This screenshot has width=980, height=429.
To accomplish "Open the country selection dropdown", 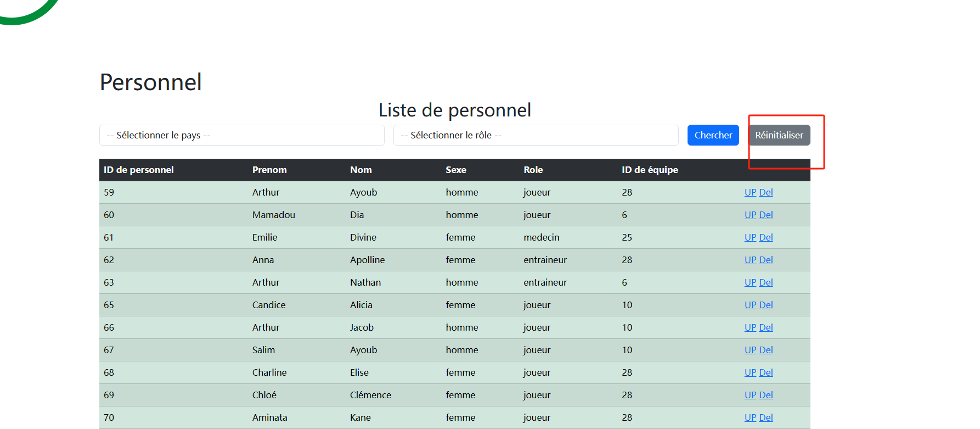I will [241, 135].
